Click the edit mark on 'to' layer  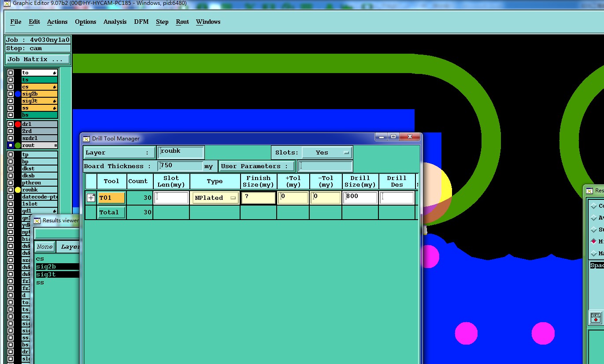pos(55,73)
